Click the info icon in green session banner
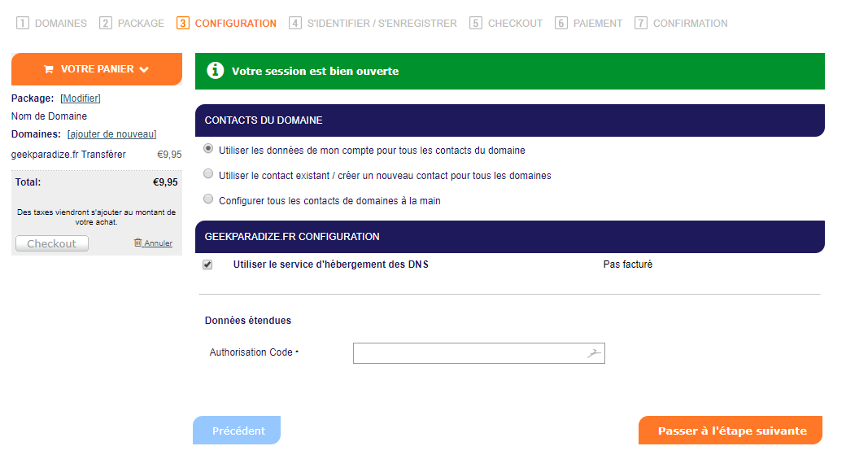 click(x=216, y=70)
